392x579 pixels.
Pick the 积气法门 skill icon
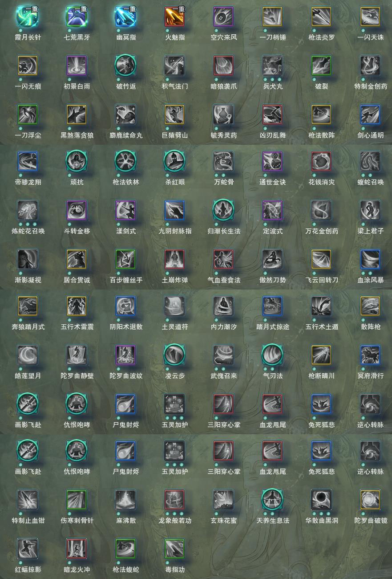[x=174, y=65]
